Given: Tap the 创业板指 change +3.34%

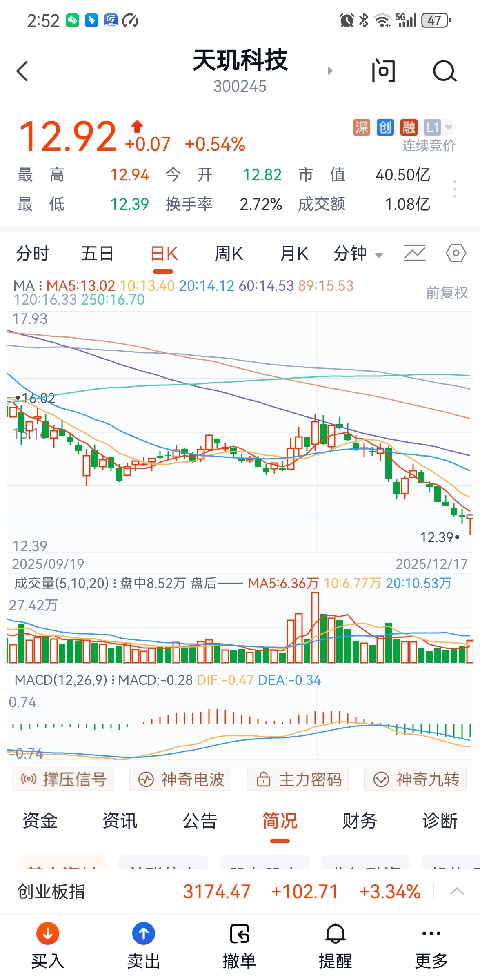Looking at the screenshot, I should [x=390, y=891].
